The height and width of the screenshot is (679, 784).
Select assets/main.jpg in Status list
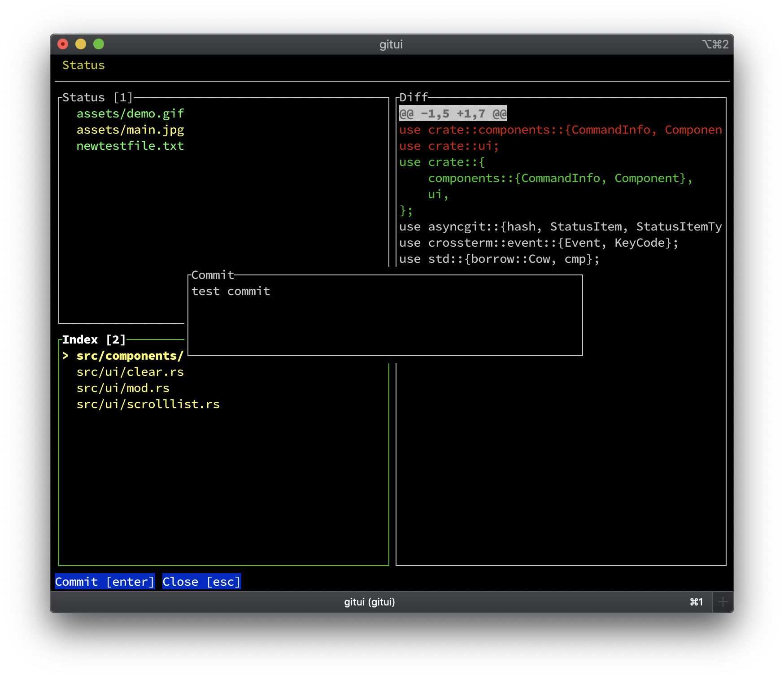click(x=130, y=130)
